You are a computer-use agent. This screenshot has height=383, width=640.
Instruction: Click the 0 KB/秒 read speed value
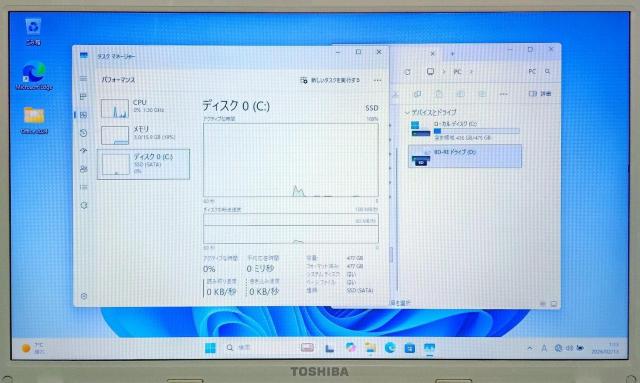(x=221, y=292)
